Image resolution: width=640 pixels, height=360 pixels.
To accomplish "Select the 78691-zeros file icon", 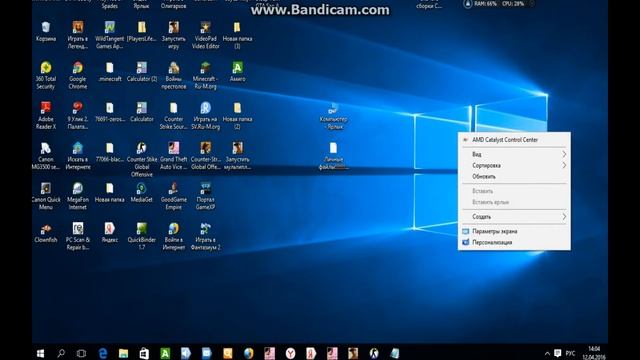I will pos(109,112).
